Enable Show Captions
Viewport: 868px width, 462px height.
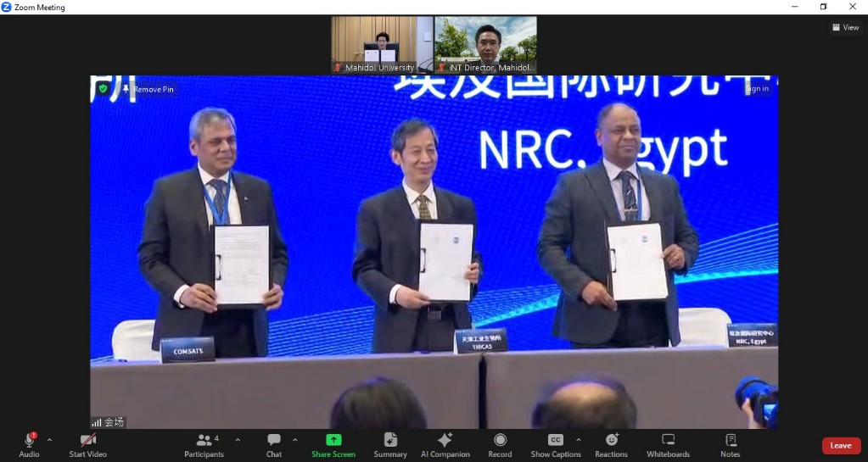click(556, 445)
